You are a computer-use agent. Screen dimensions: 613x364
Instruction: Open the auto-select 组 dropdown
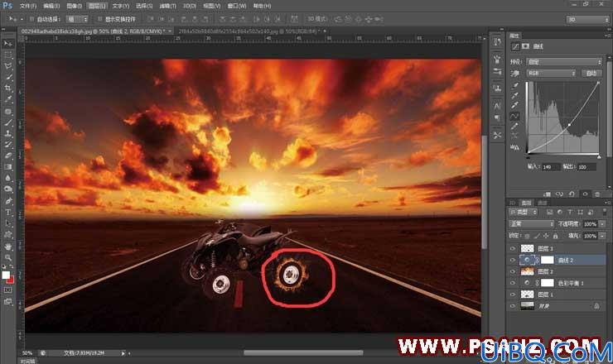(77, 19)
